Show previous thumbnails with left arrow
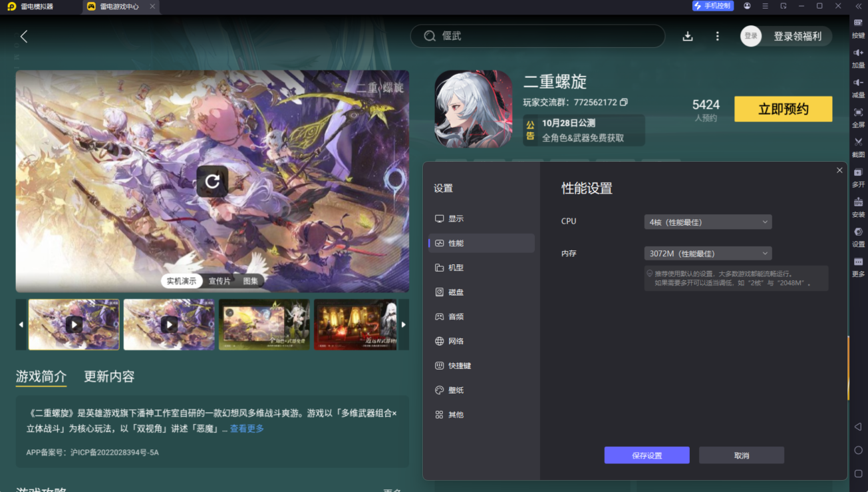This screenshot has height=492, width=868. [21, 324]
